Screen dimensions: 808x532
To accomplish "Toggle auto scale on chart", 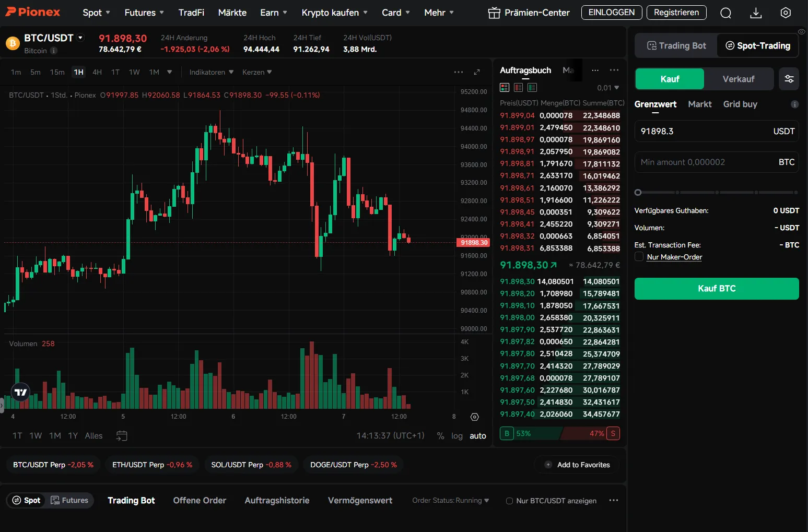I will (x=478, y=436).
